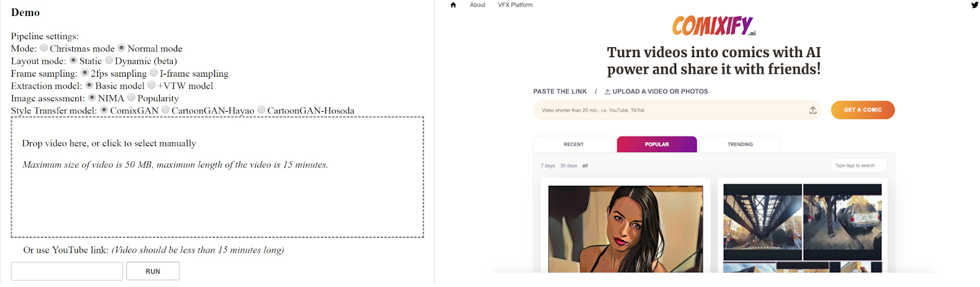This screenshot has width=980, height=287.
Task: Select CartoonGAN-Hayao style transfer model
Action: pyautogui.click(x=165, y=110)
